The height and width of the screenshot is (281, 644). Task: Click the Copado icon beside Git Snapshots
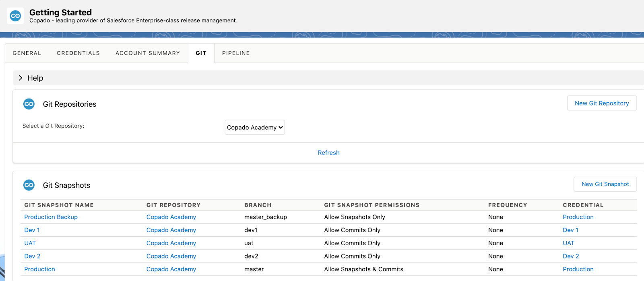tap(29, 185)
